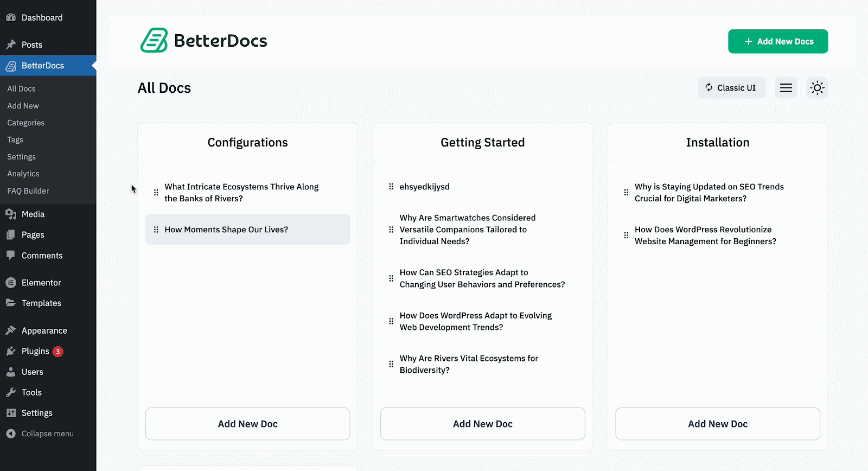Click the Posts pin icon in sidebar
Viewport: 868px width, 471px height.
tap(11, 44)
